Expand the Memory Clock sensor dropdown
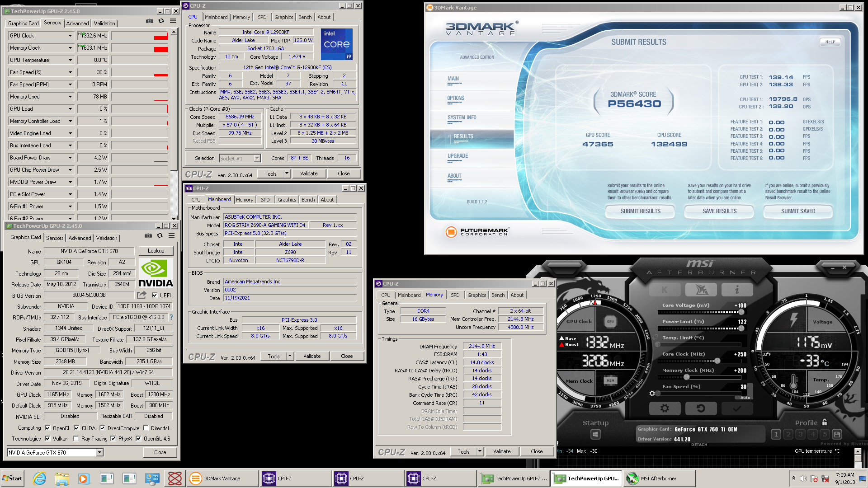This screenshot has height=488, width=868. 70,47
